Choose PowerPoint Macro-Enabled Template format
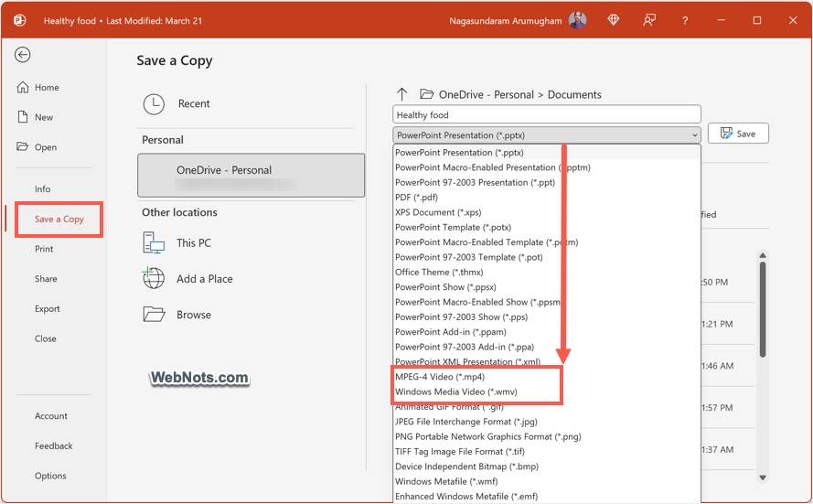813x504 pixels. click(547, 242)
